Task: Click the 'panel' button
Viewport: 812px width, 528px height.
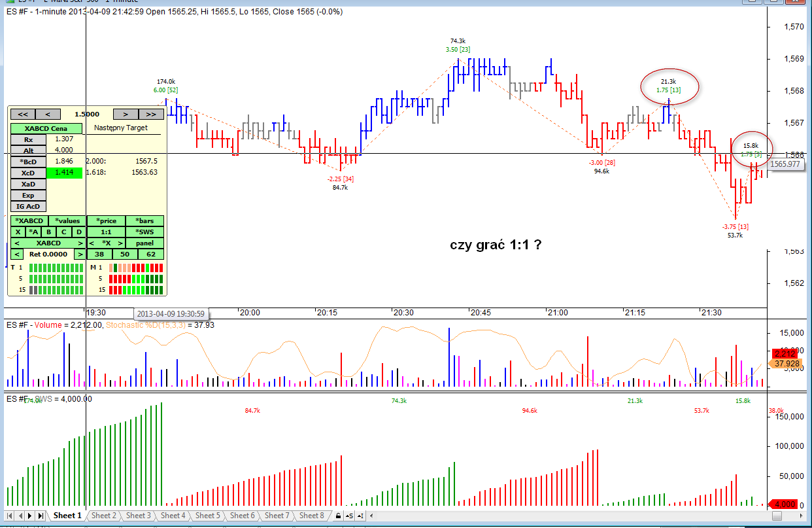Action: pos(144,243)
